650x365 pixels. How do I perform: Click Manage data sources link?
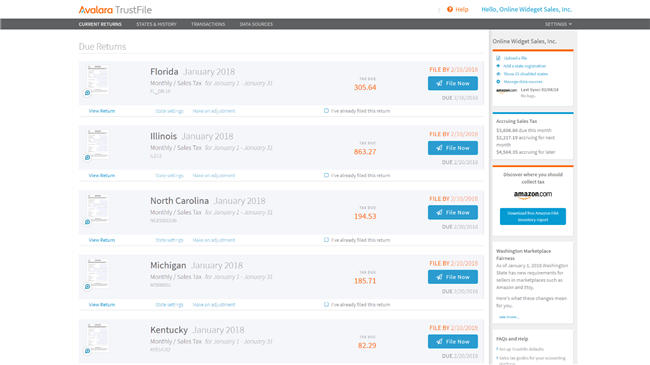coord(523,82)
